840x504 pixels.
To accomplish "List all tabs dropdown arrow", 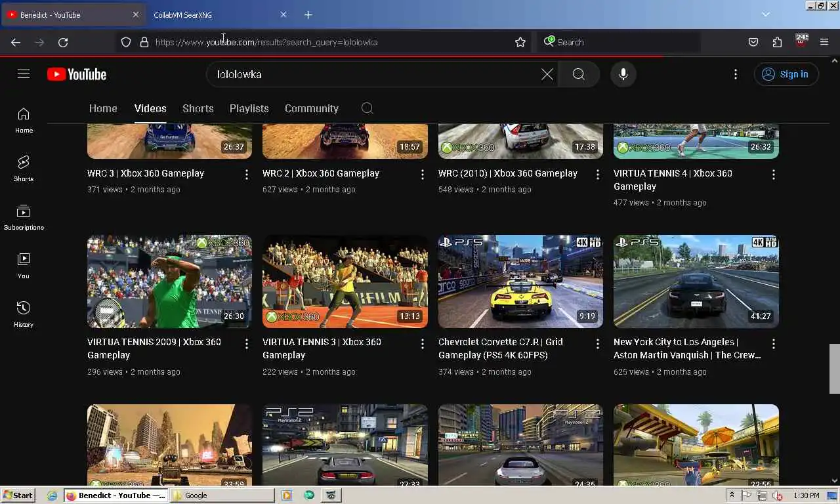I will pyautogui.click(x=766, y=14).
